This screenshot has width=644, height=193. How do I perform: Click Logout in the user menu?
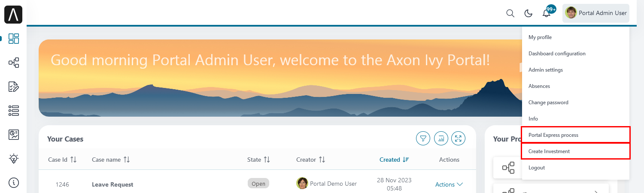pyautogui.click(x=537, y=168)
